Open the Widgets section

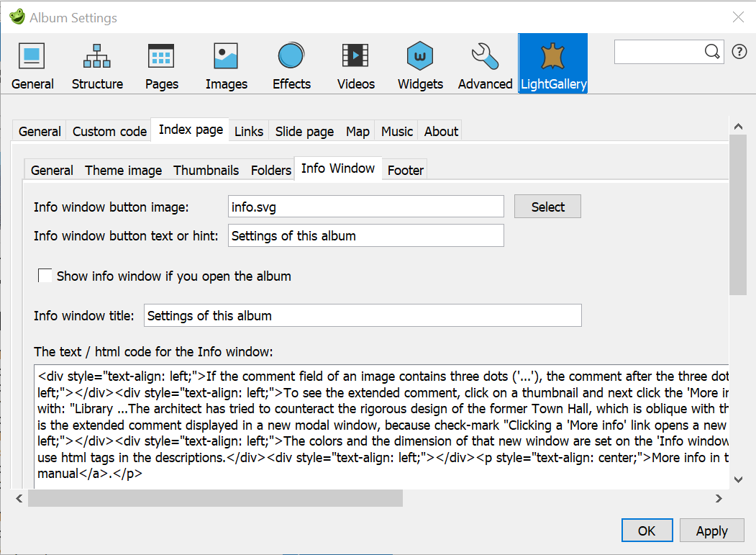point(419,63)
